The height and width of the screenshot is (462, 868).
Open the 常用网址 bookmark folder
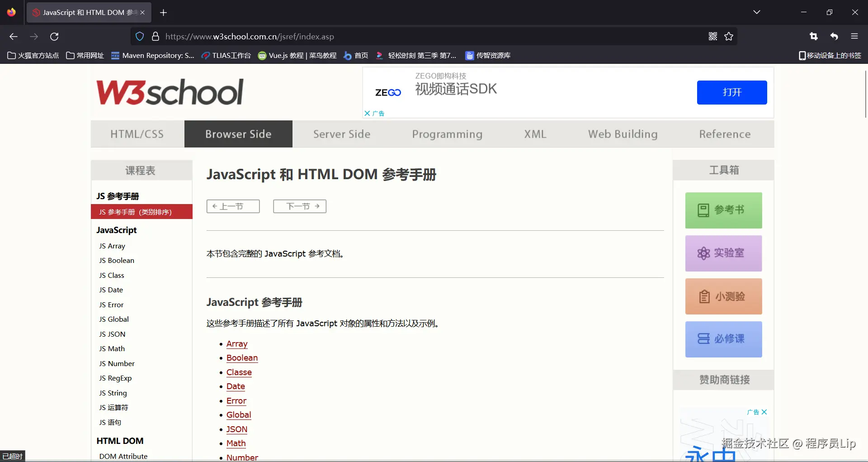[85, 55]
